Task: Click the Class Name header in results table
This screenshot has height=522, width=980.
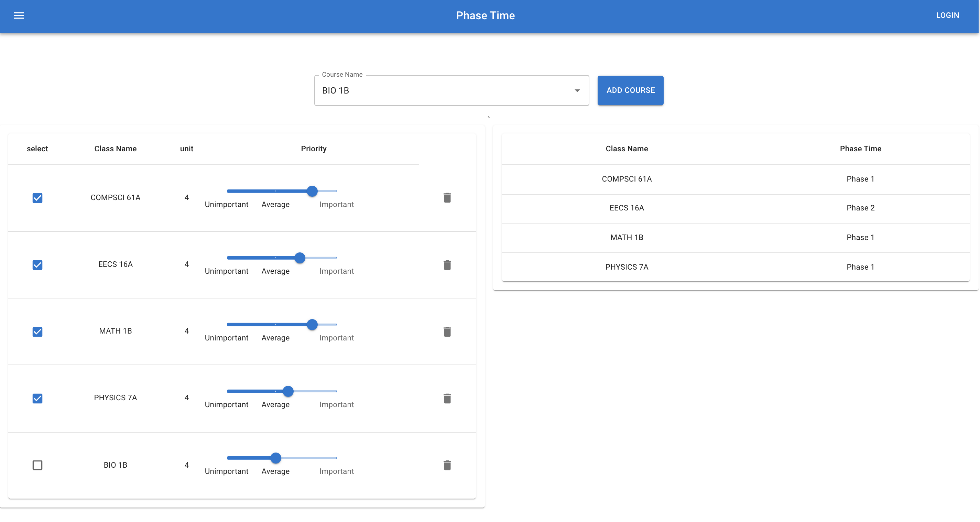Action: pyautogui.click(x=626, y=149)
